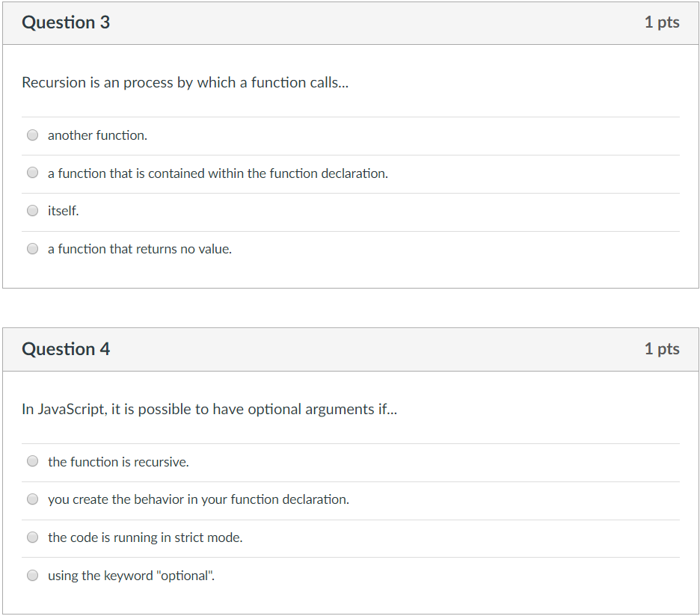This screenshot has width=700, height=616.
Task: Choose "you create the behavior in your function declaration."
Action: tap(32, 499)
